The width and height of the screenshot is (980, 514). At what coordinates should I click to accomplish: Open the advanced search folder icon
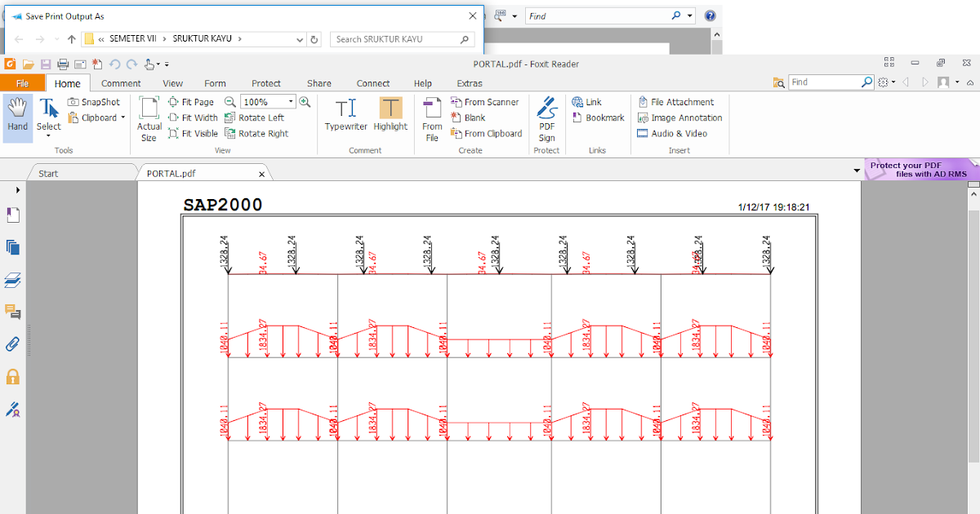click(x=780, y=82)
